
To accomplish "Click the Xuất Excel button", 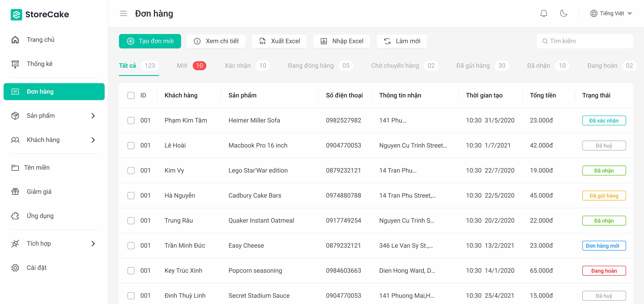I will 279,41.
